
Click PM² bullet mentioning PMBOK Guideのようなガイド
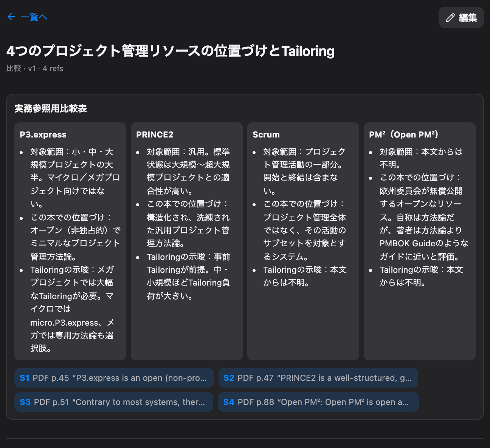click(424, 217)
